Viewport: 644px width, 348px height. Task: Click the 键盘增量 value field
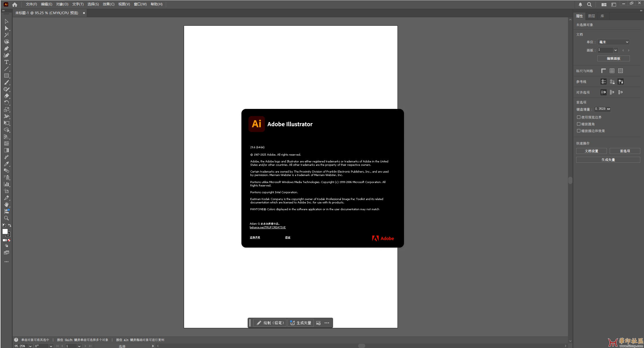point(602,109)
